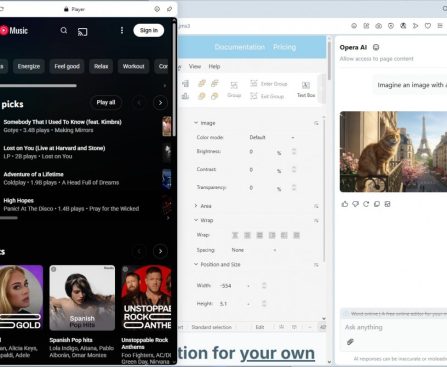This screenshot has width=447, height=367.
Task: Click the Opera send/flow arrow toolbar icon
Action: coord(415,26)
